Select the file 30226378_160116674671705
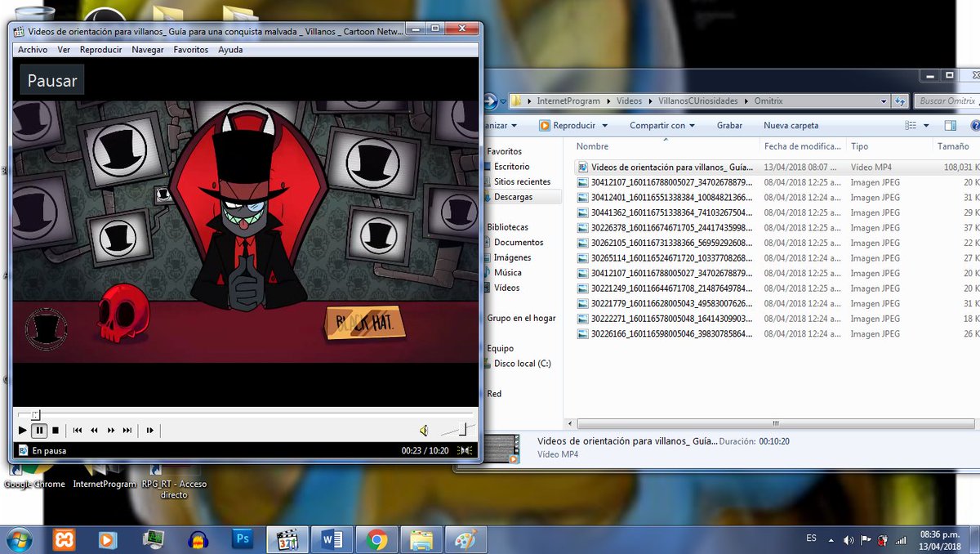Image resolution: width=980 pixels, height=554 pixels. [776, 227]
